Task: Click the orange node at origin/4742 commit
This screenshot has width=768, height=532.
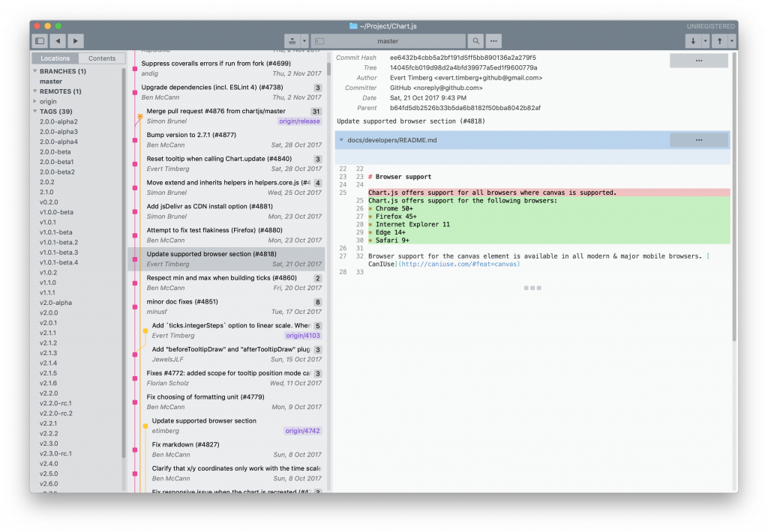Action: [x=145, y=426]
